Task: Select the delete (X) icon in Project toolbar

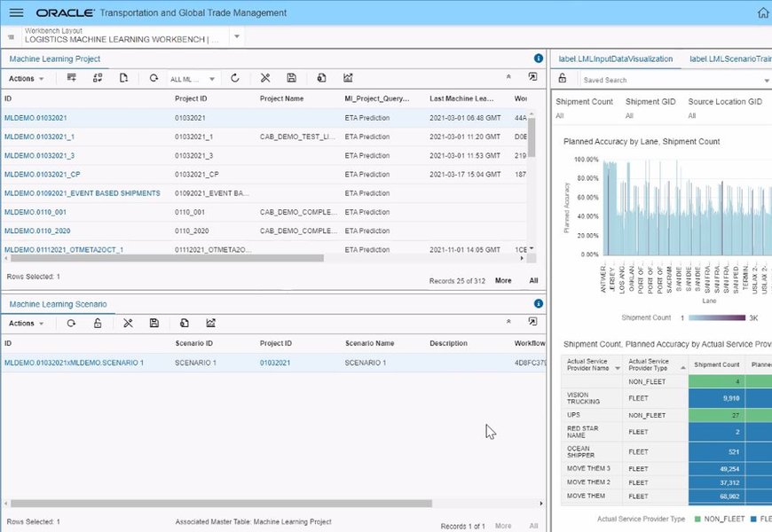Action: click(x=265, y=77)
